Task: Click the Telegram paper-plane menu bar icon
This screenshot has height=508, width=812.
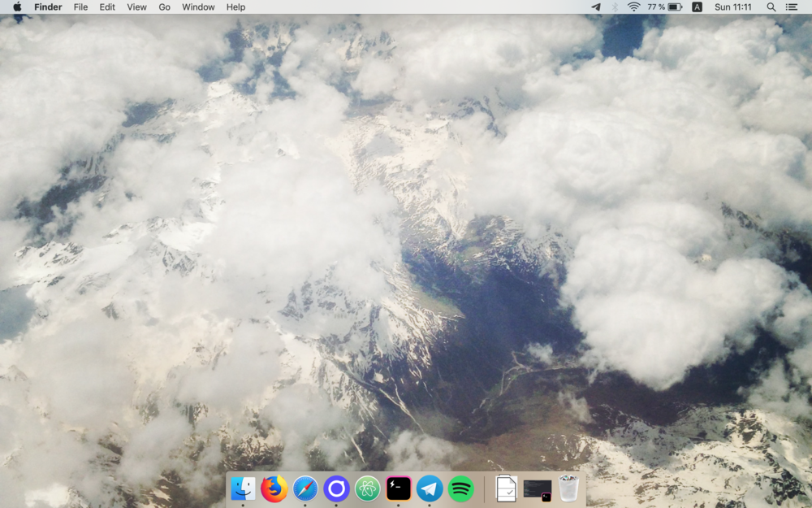Action: tap(596, 7)
